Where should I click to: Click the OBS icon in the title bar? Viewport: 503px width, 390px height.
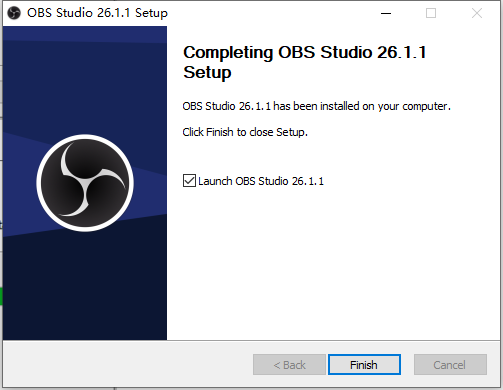(14, 13)
